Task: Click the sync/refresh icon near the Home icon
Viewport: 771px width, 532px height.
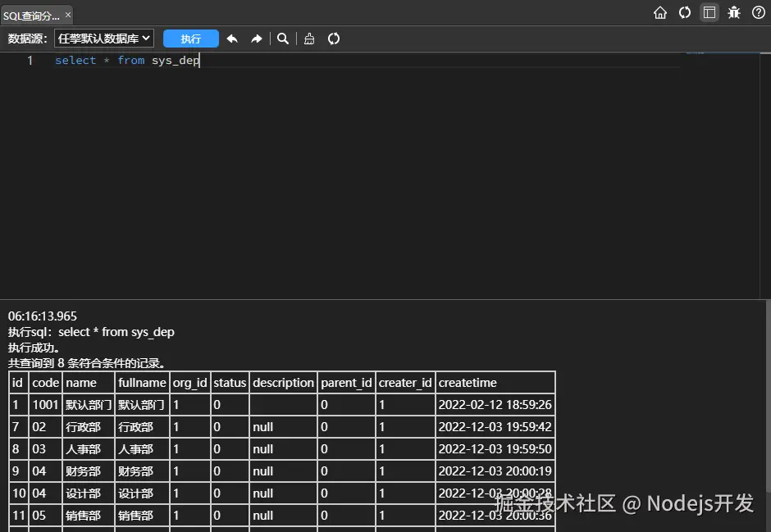Action: (x=685, y=12)
